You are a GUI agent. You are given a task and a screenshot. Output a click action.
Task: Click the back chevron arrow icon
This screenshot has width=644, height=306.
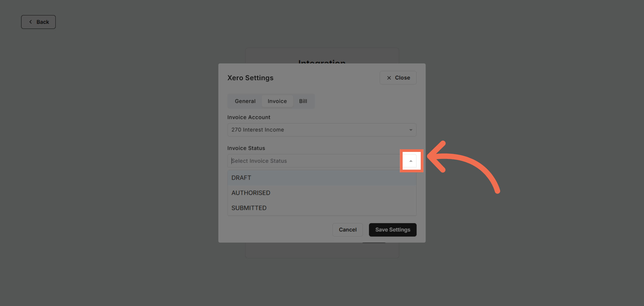31,22
